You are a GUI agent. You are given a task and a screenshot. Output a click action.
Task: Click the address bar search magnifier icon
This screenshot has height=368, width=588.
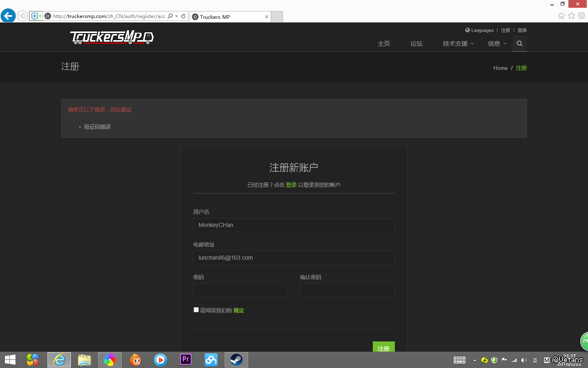[x=170, y=16]
